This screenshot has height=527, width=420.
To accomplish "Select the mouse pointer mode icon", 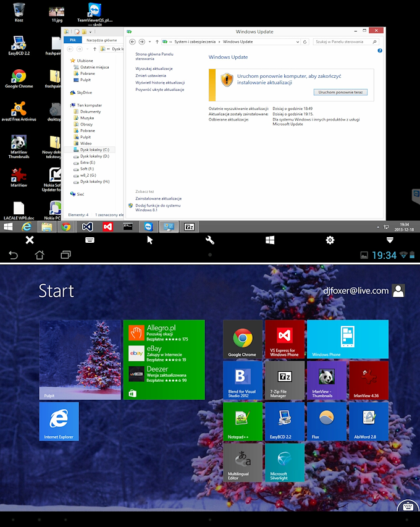I will 150,240.
